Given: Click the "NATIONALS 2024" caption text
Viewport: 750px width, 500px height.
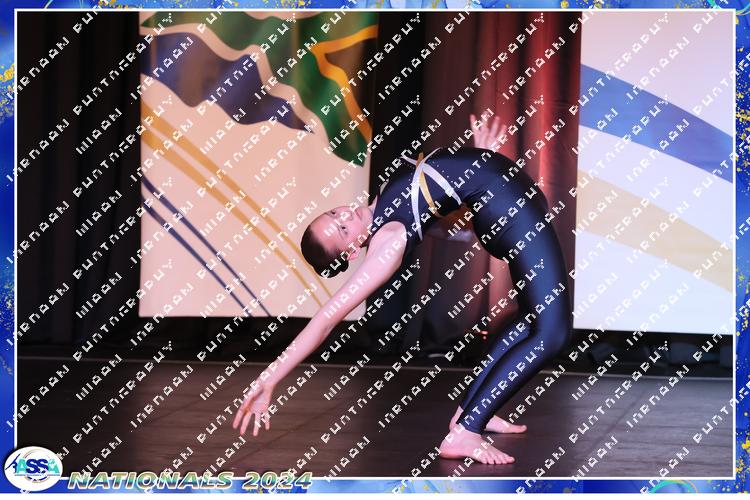Looking at the screenshot, I should (x=190, y=480).
